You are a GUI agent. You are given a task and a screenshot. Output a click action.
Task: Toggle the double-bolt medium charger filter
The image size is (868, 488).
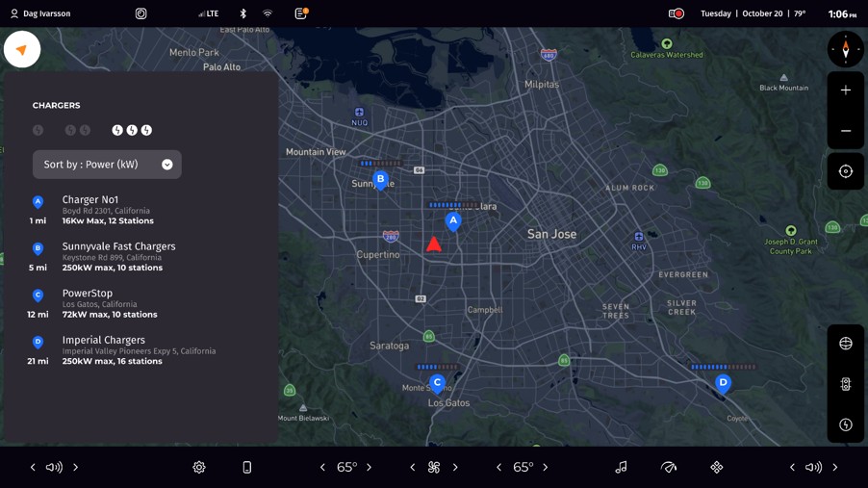tap(77, 130)
